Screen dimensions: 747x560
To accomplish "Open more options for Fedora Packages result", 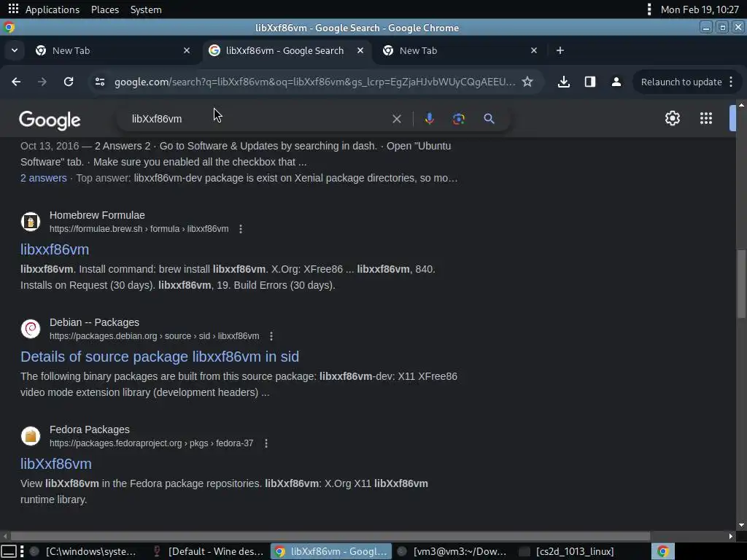I will click(266, 443).
